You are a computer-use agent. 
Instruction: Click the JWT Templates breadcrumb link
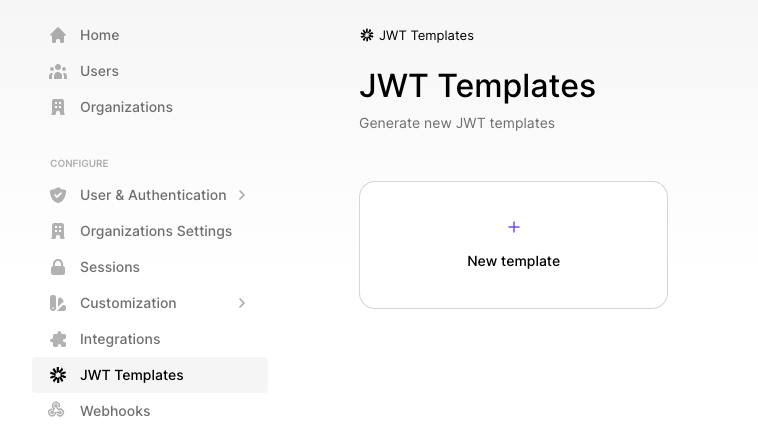click(426, 35)
